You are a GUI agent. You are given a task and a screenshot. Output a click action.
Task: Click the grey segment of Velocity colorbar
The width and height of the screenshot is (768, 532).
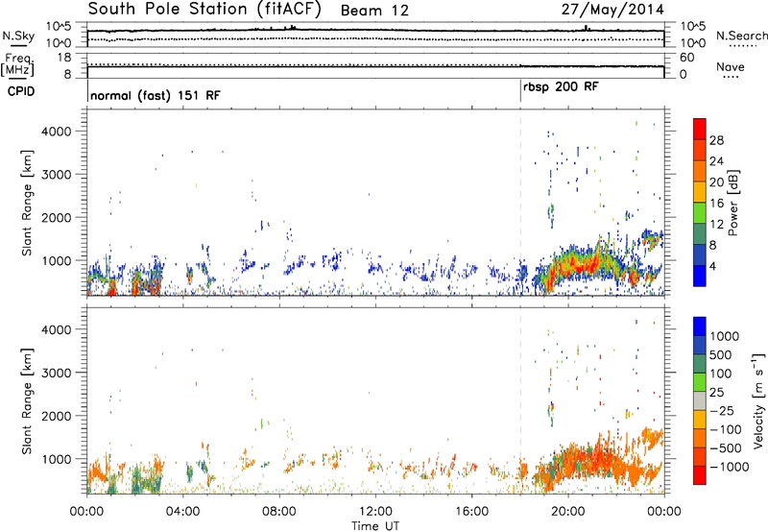(700, 401)
